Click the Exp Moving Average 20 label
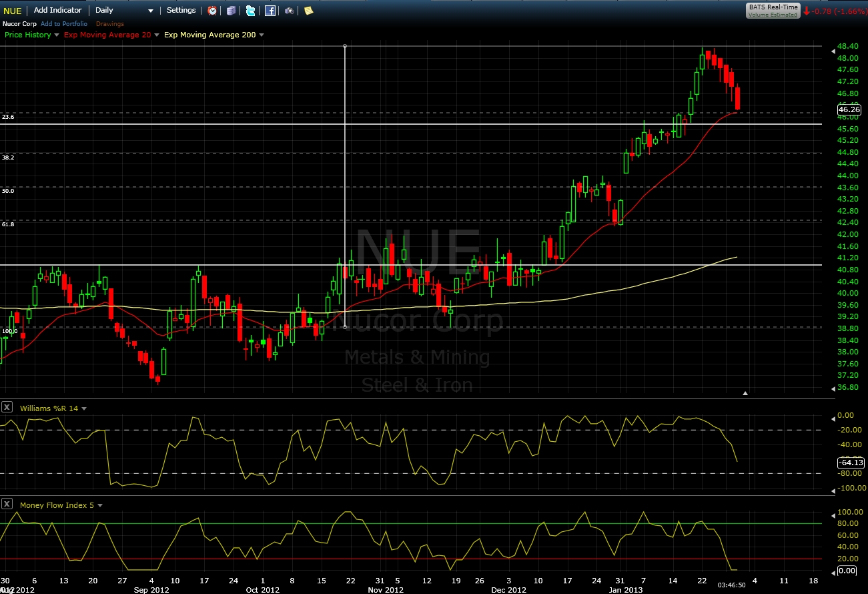 click(x=107, y=35)
